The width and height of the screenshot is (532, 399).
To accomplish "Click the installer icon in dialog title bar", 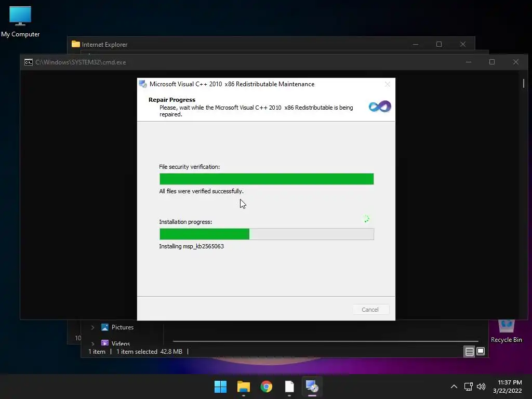I will coord(143,84).
